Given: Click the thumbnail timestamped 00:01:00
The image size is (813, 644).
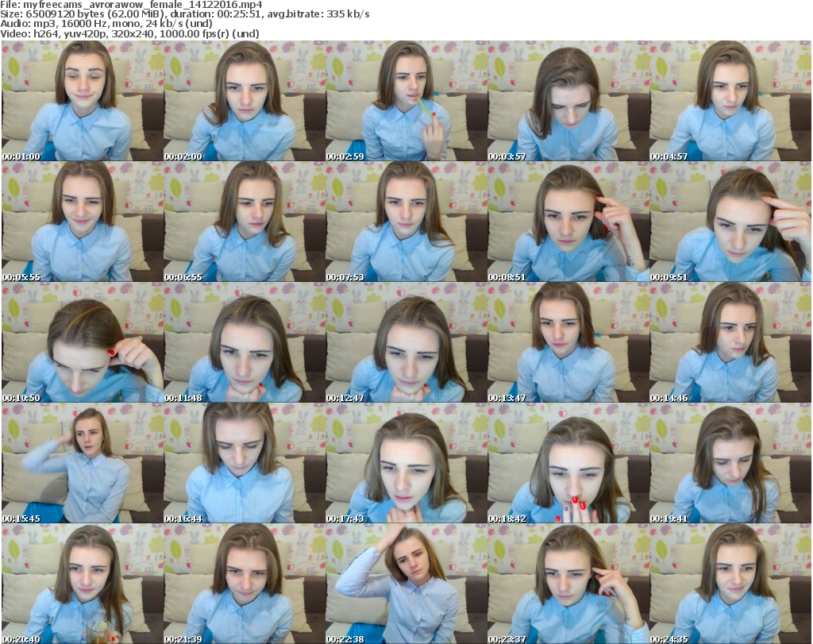Looking at the screenshot, I should coord(82,101).
